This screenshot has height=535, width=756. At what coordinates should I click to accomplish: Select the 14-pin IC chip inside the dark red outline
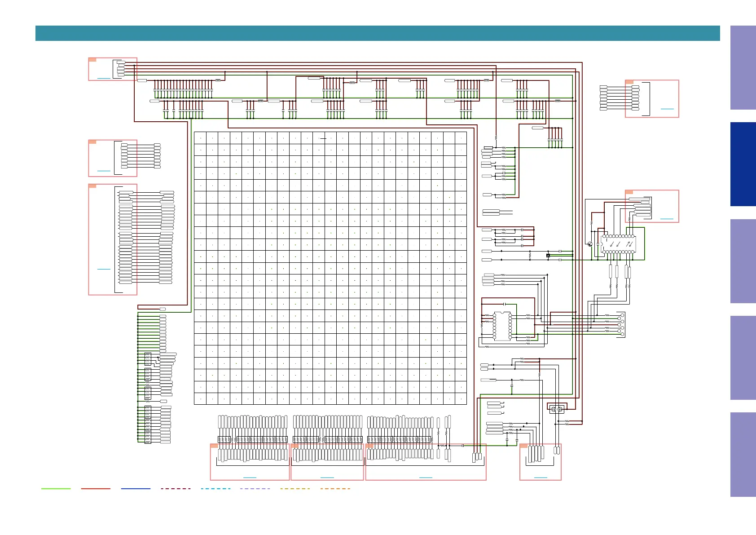(502, 326)
